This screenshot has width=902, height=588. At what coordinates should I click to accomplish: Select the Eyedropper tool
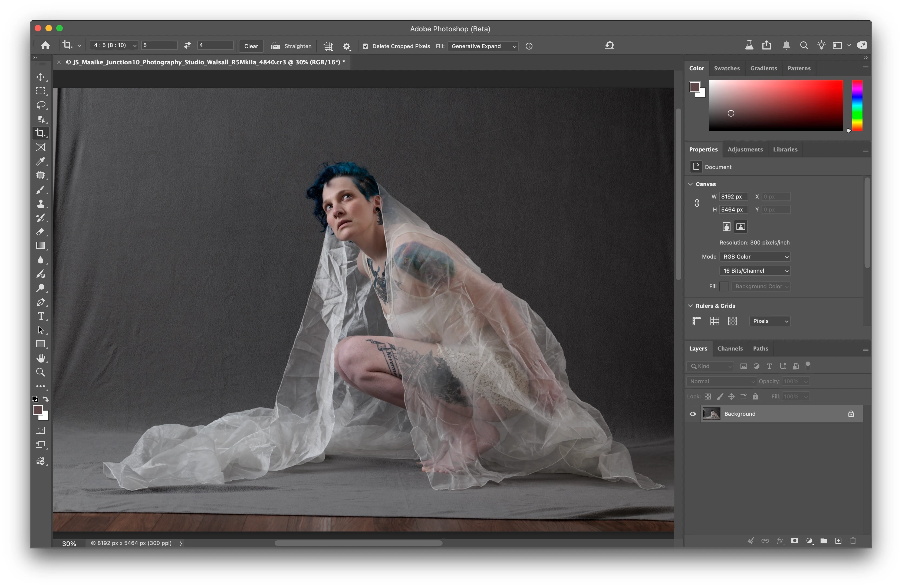click(x=41, y=161)
